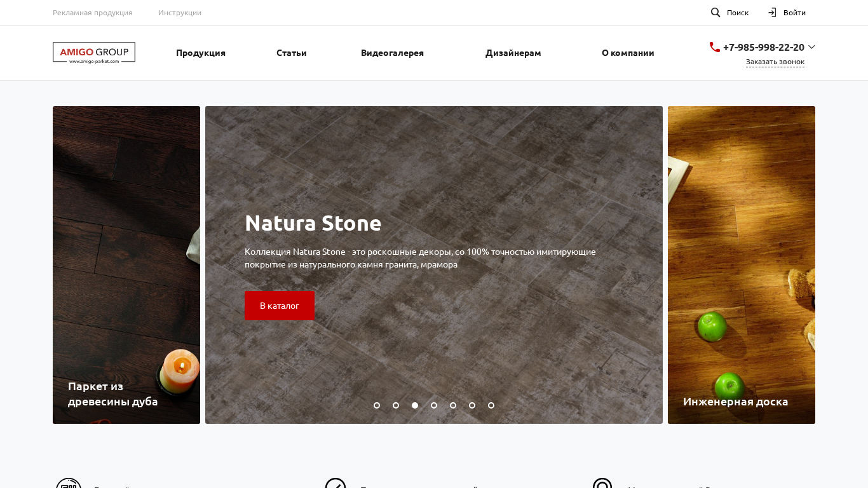
Task: Open the Продукция menu
Action: (201, 53)
